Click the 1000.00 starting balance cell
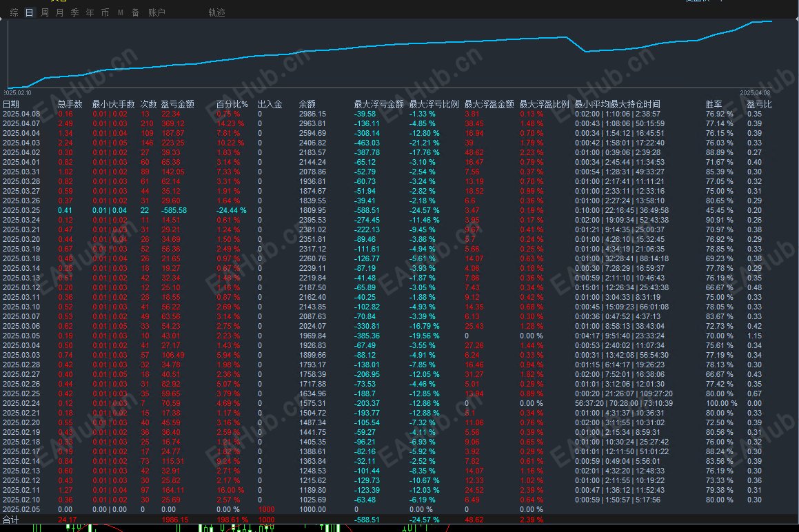 coord(312,509)
